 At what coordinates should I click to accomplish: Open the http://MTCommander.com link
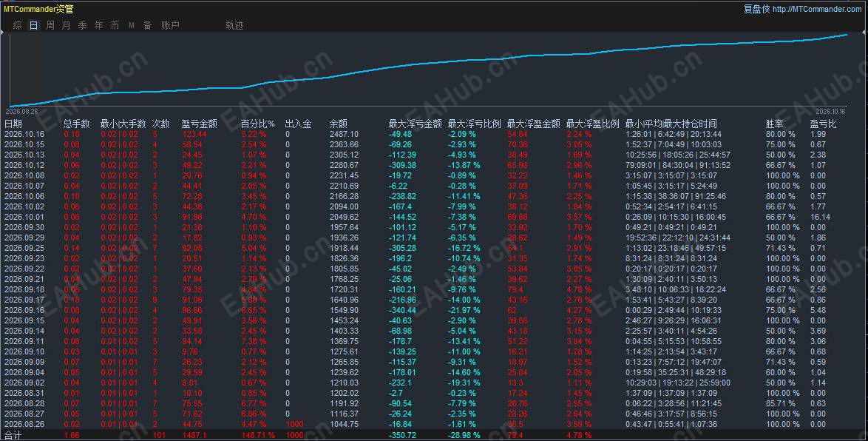817,9
